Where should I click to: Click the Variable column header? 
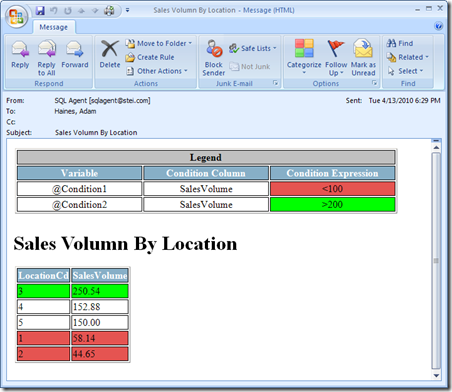point(79,173)
